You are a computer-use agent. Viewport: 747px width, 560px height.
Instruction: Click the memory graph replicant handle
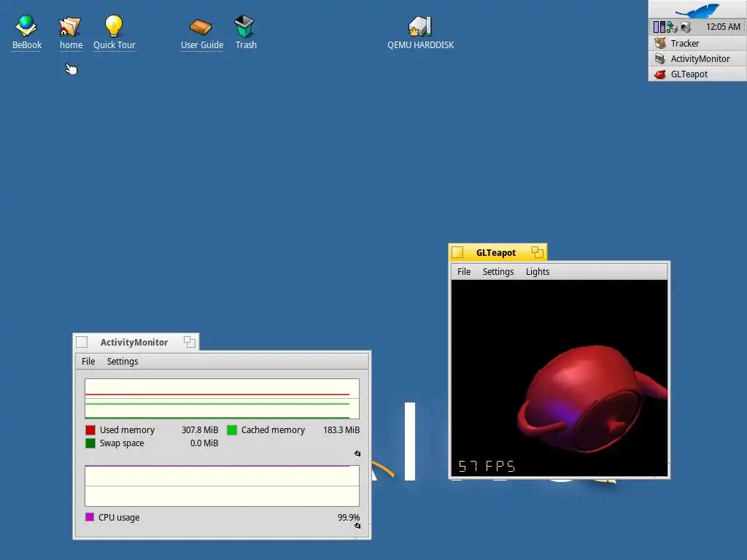point(357,454)
